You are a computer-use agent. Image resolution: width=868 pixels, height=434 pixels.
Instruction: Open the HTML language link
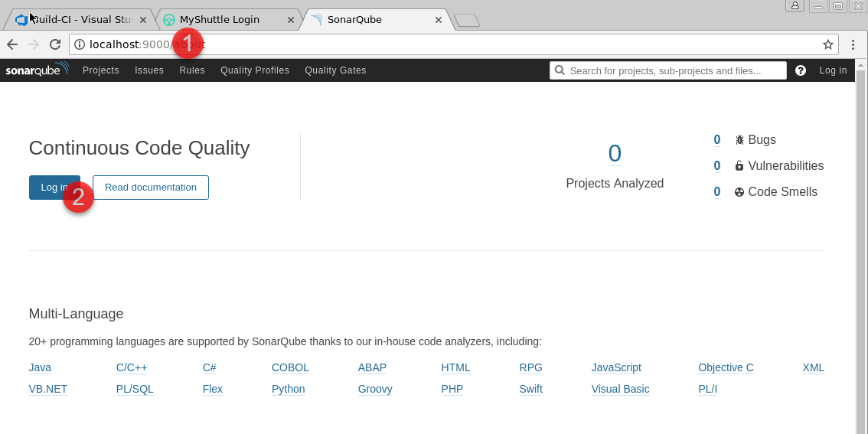[455, 367]
